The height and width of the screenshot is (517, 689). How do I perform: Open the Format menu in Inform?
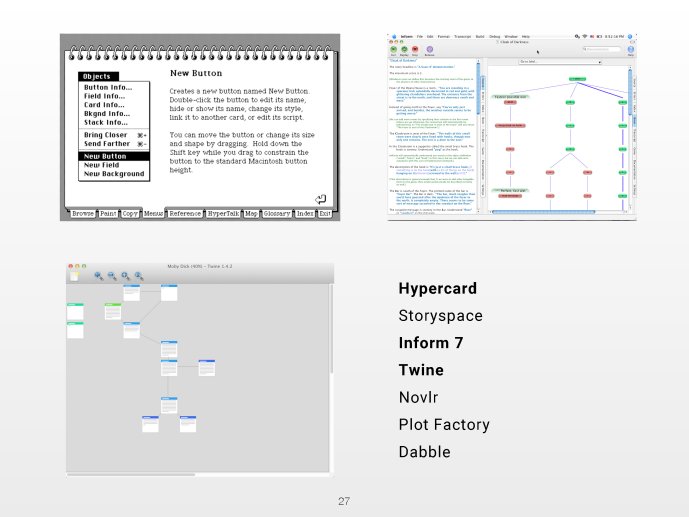pos(444,36)
